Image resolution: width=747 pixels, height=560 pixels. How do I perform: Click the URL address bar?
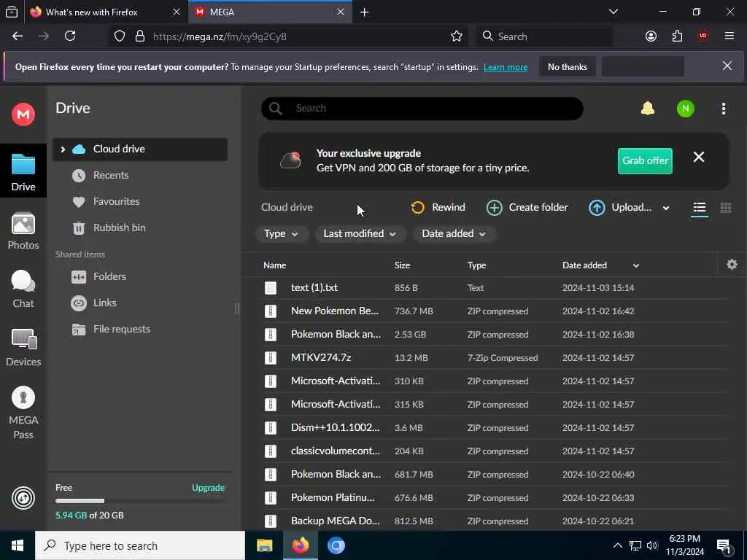(289, 36)
